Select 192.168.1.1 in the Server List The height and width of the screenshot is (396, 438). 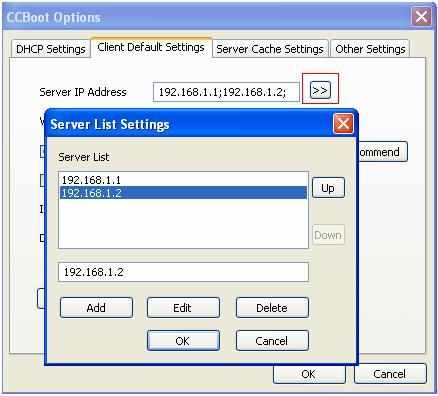183,180
